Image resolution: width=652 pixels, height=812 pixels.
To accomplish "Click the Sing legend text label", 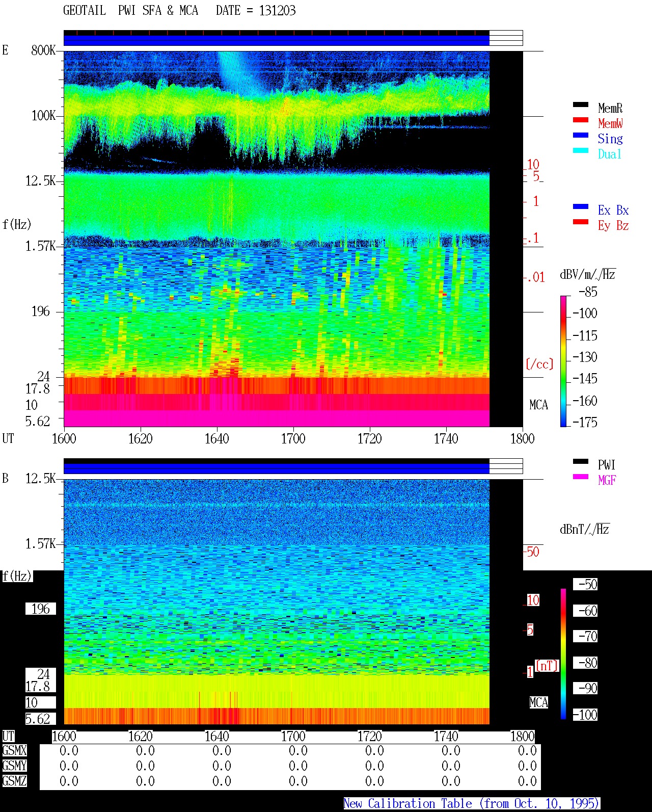I will pyautogui.click(x=610, y=139).
